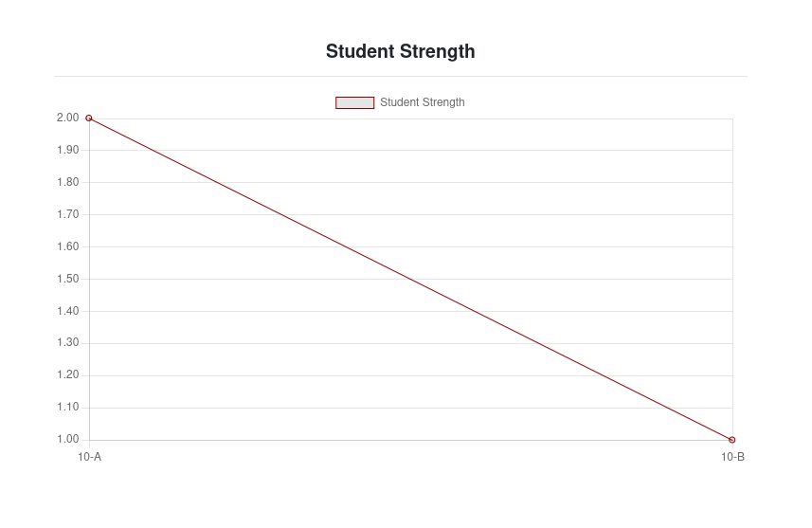
Task: Click the 1.80 y-axis label
Action: [x=67, y=182]
